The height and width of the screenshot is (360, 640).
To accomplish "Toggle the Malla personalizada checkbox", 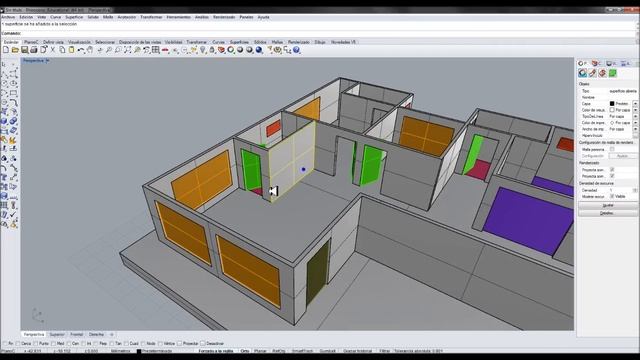I will [x=612, y=149].
